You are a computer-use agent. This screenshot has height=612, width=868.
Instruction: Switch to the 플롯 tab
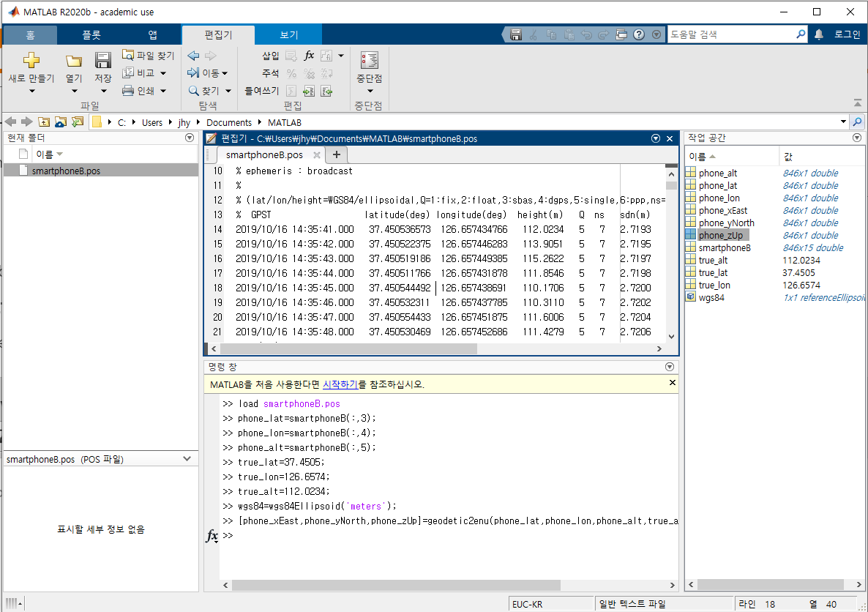[91, 34]
